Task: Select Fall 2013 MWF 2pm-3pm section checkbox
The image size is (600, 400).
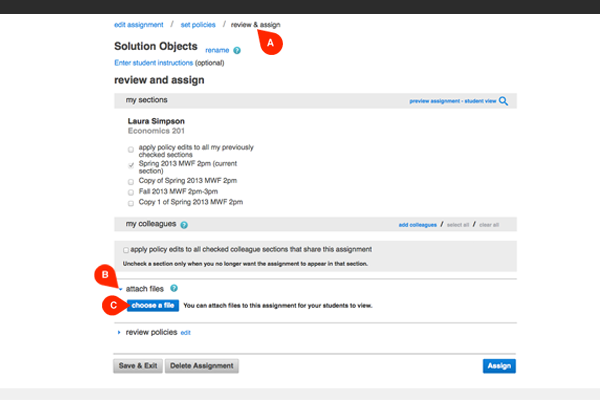Action: point(131,191)
